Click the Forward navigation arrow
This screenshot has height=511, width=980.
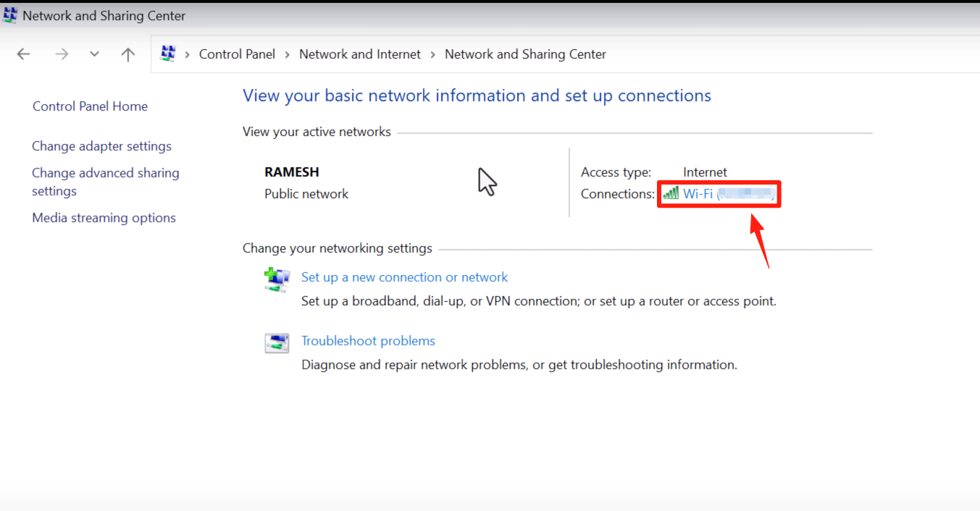click(x=62, y=54)
